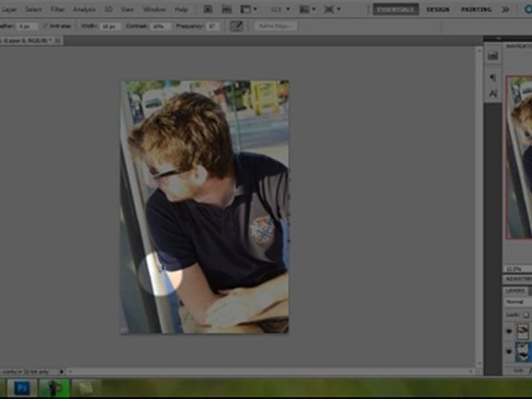Click the Frequency value field
This screenshot has width=532, height=399.
pyautogui.click(x=213, y=26)
